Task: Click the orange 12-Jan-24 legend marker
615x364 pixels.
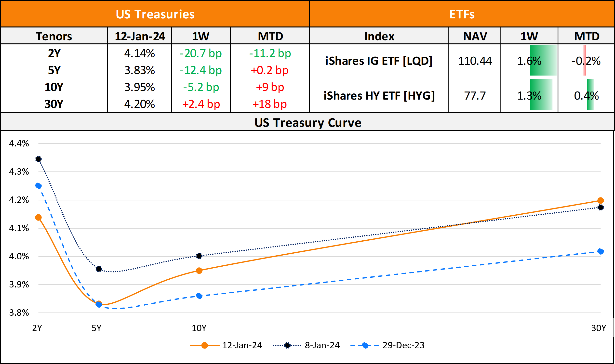Action: [204, 345]
